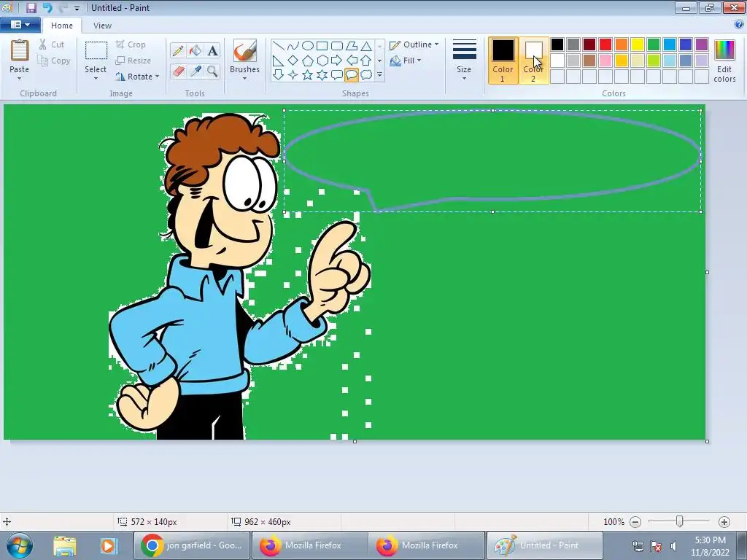747x560 pixels.
Task: Click the zoom slider thumb
Action: click(680, 521)
